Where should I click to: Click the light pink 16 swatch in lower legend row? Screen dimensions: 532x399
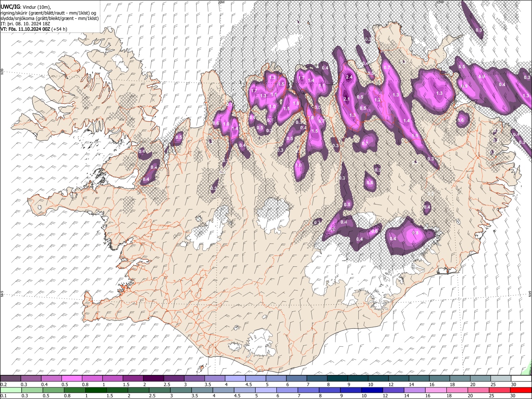436,390
